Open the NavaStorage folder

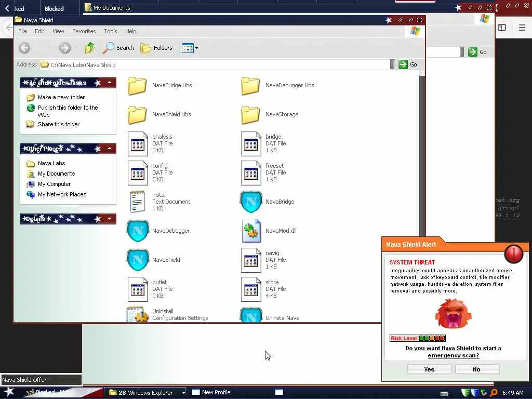pyautogui.click(x=251, y=115)
